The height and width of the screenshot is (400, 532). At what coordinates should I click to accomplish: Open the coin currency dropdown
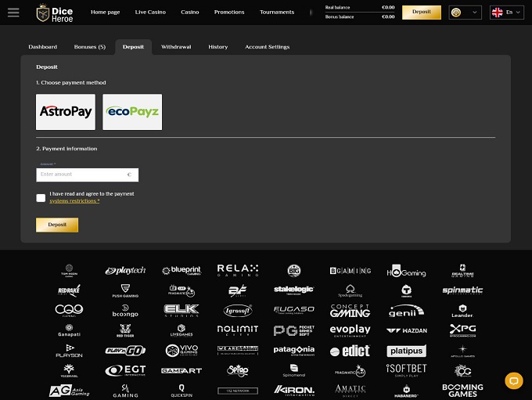pyautogui.click(x=465, y=13)
